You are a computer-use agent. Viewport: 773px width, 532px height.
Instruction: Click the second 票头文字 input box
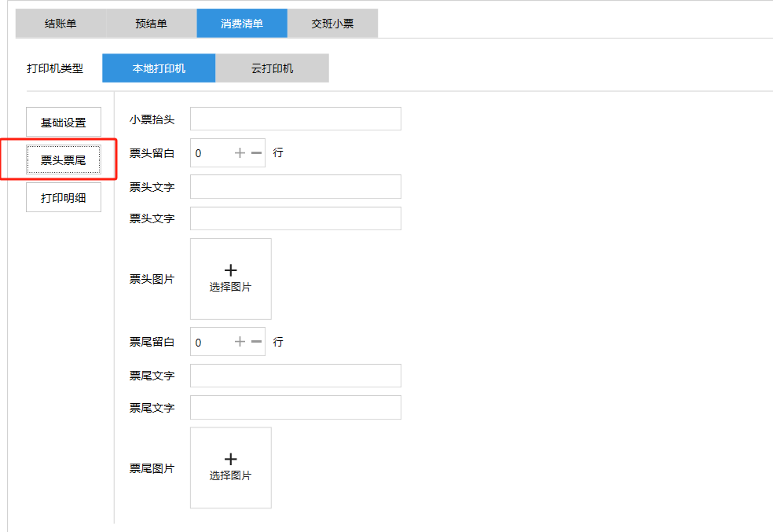click(295, 218)
